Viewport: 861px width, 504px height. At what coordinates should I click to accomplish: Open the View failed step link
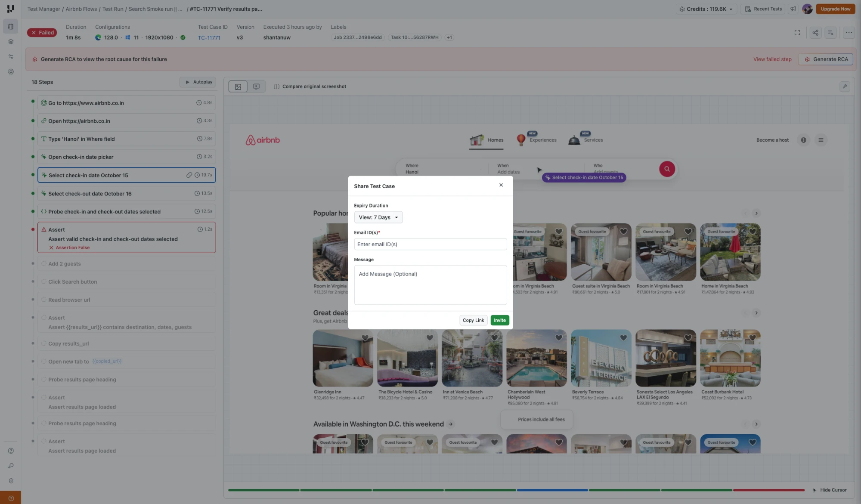pos(772,59)
